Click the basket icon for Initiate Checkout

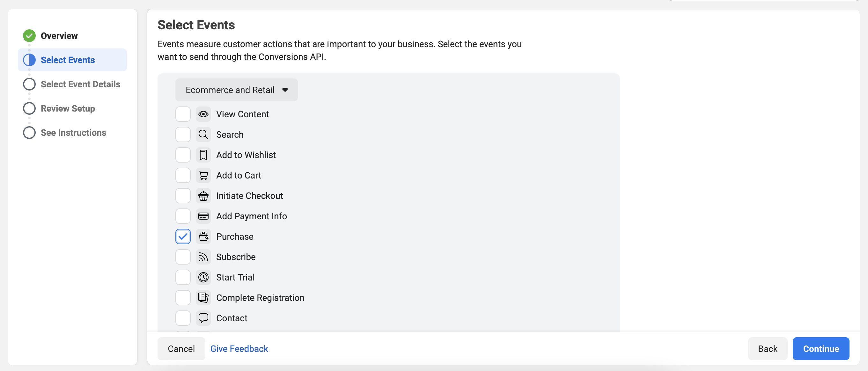coord(203,196)
